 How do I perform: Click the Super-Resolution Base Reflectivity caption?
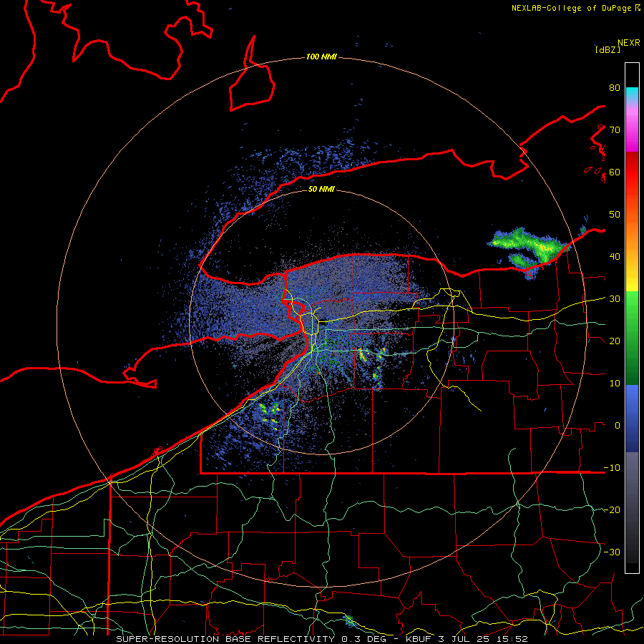coord(321,639)
